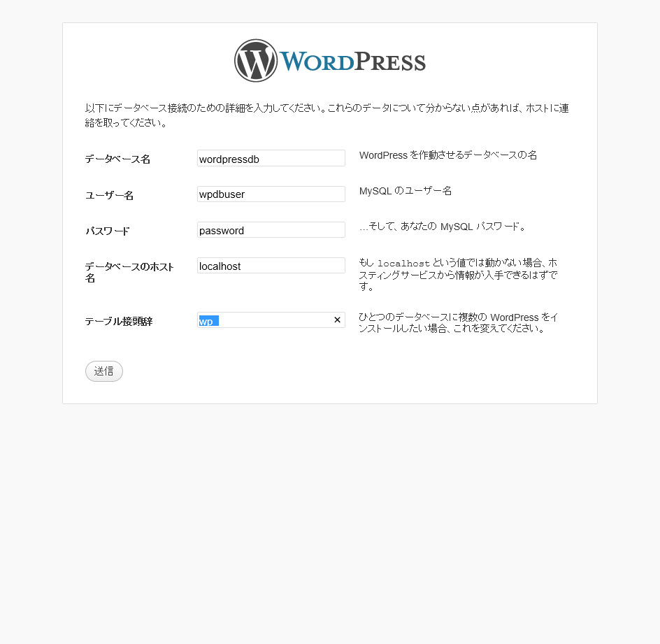Click the description 'WordPress を作動させるデータベースの名'
Viewport: 660px width, 644px height.
[448, 155]
